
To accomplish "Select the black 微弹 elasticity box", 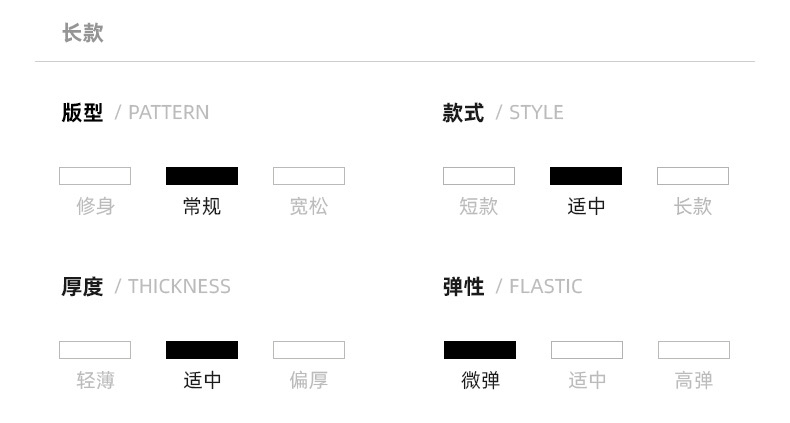I will pos(480,350).
